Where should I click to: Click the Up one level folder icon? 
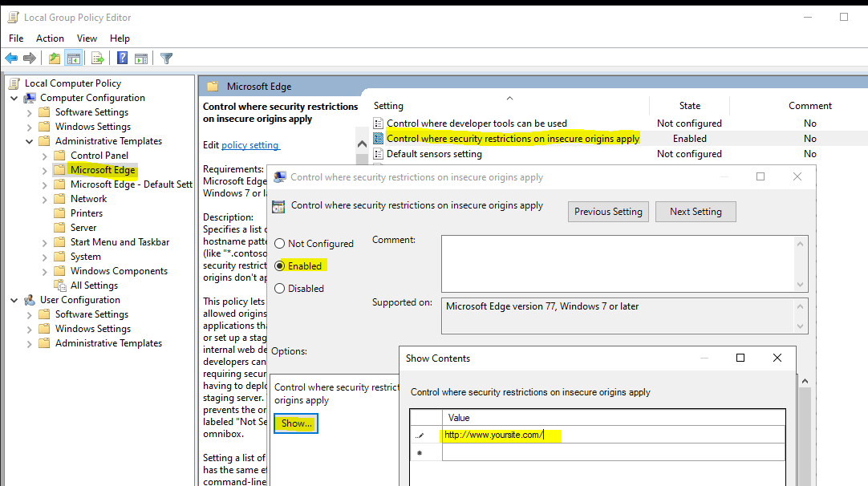(54, 58)
